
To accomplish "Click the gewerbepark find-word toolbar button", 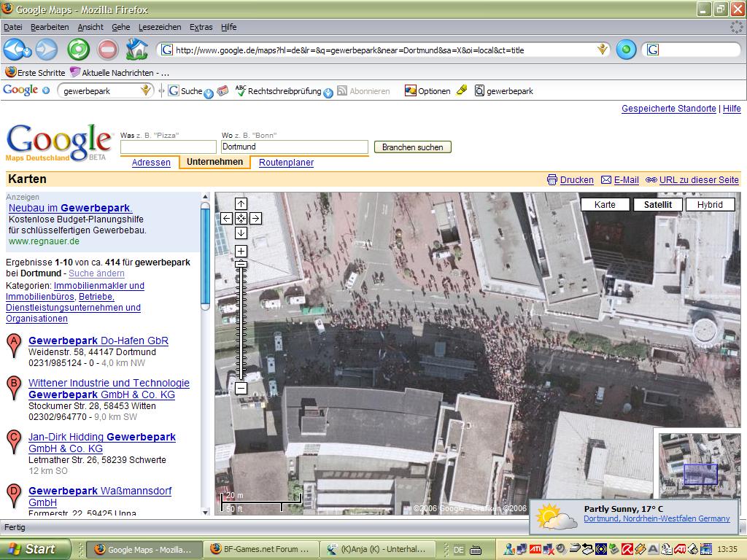I will pyautogui.click(x=504, y=90).
